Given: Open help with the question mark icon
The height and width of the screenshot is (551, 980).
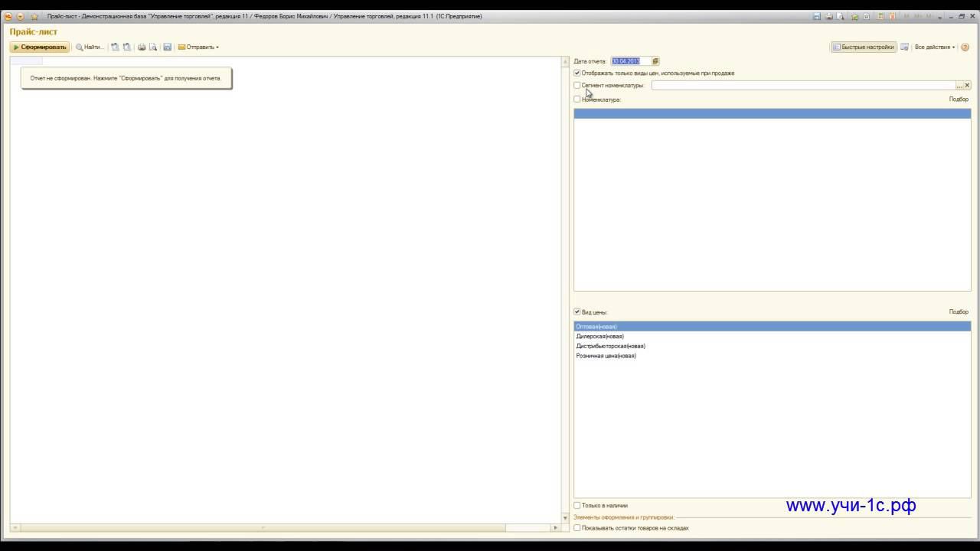Looking at the screenshot, I should (x=965, y=47).
